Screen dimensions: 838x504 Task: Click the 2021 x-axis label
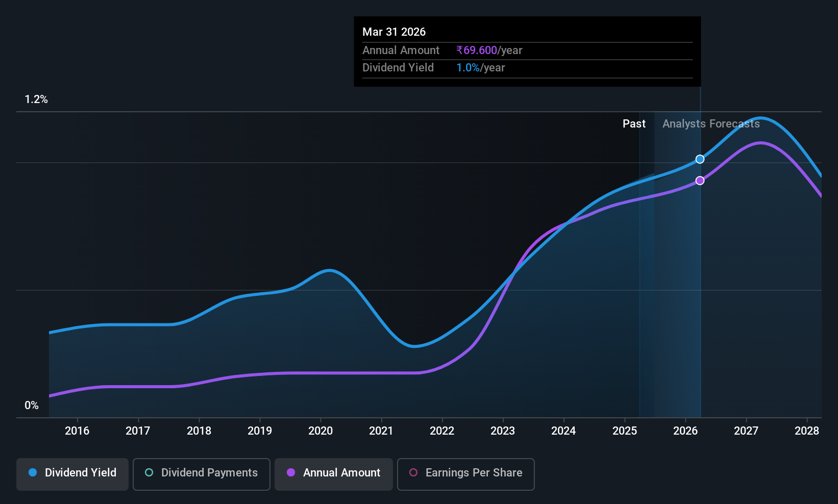[x=381, y=431]
